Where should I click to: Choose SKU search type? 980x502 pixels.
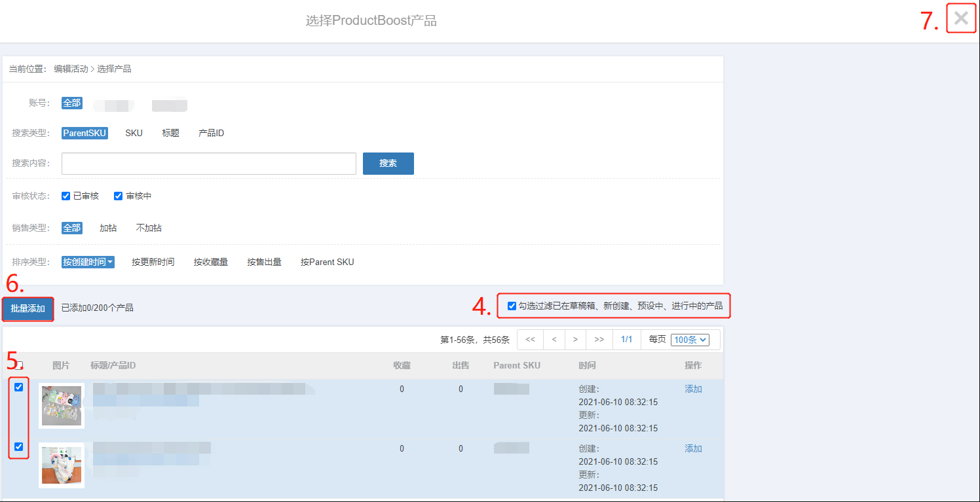click(x=134, y=133)
